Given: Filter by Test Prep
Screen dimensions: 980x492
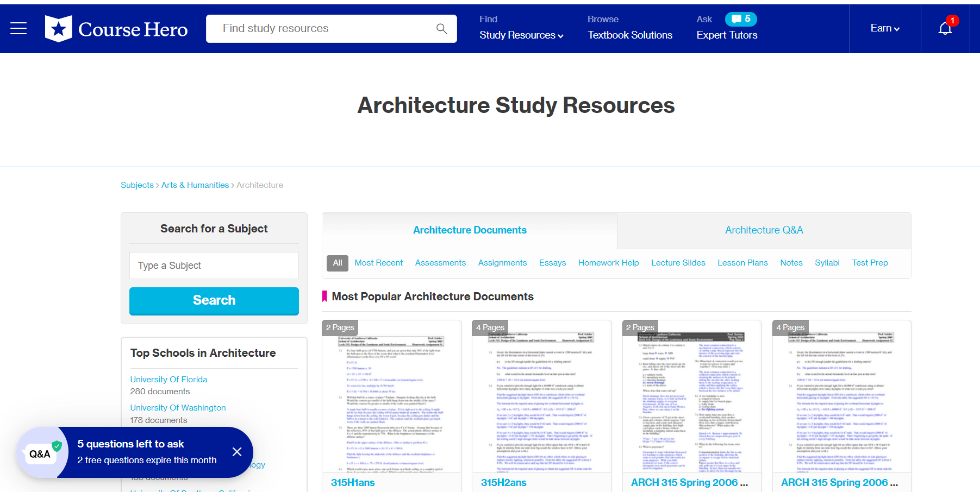Looking at the screenshot, I should 870,263.
